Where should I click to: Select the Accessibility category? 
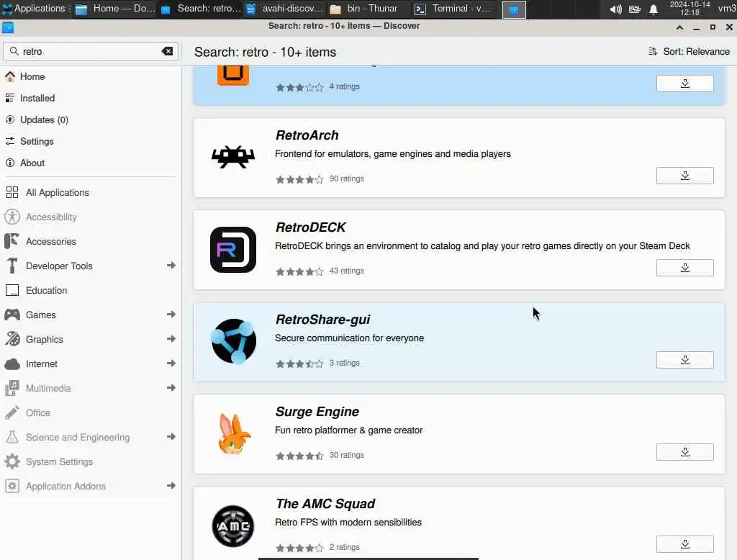pos(90,217)
